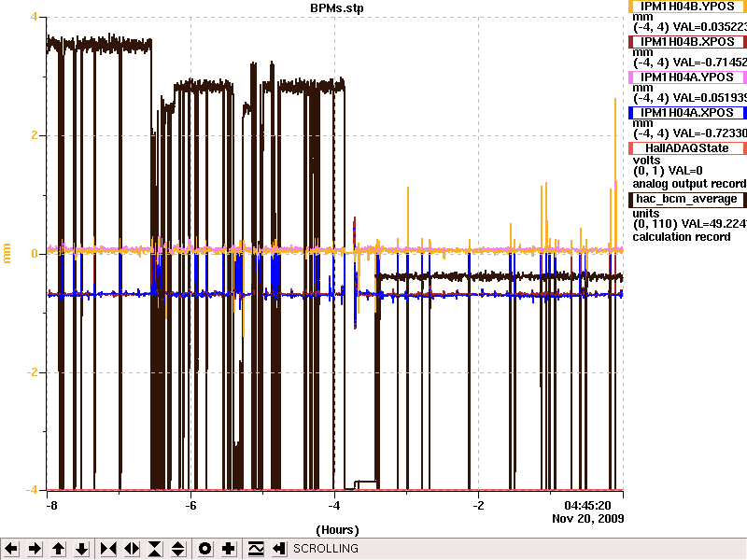The image size is (747, 560).
Task: Select the IPM1H04A.YPOS curve legend
Action: coord(687,77)
